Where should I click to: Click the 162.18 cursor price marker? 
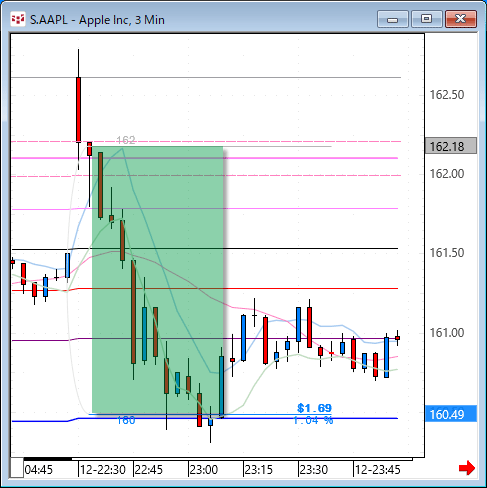(x=451, y=146)
